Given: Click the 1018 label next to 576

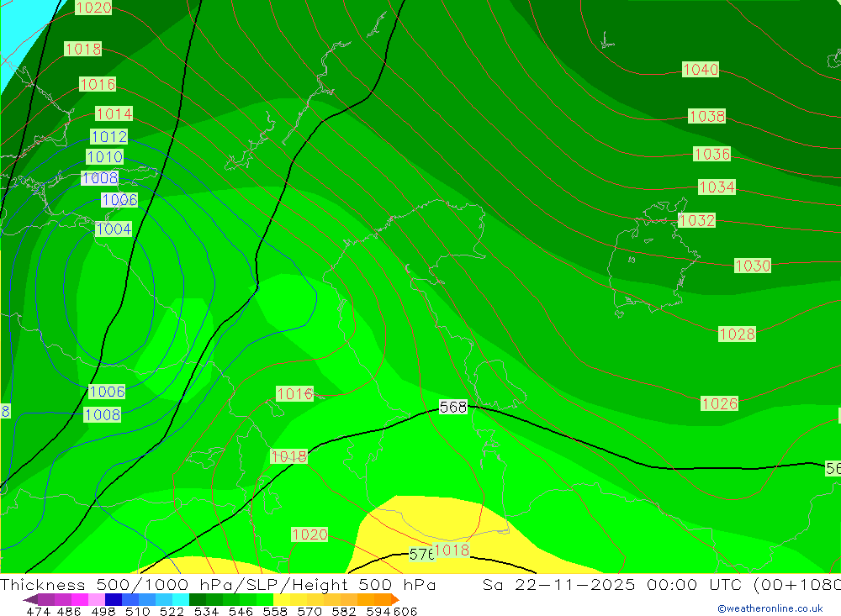Looking at the screenshot, I should point(452,550).
